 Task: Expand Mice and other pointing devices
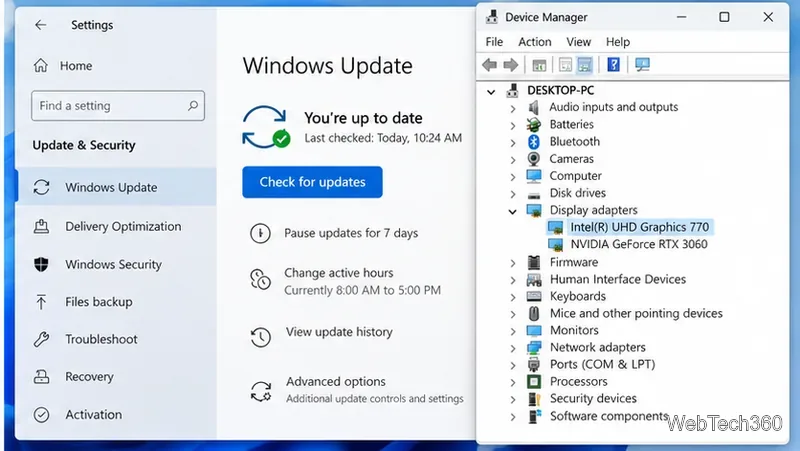click(x=513, y=314)
